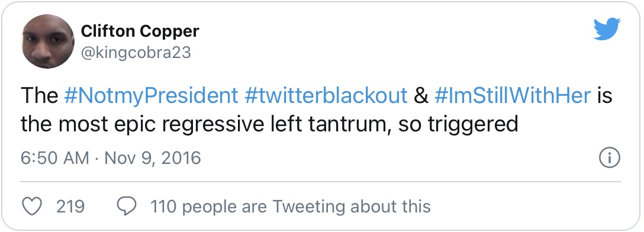644x232 pixels.
Task: Visit the Clifton Copper display name
Action: coord(140,31)
